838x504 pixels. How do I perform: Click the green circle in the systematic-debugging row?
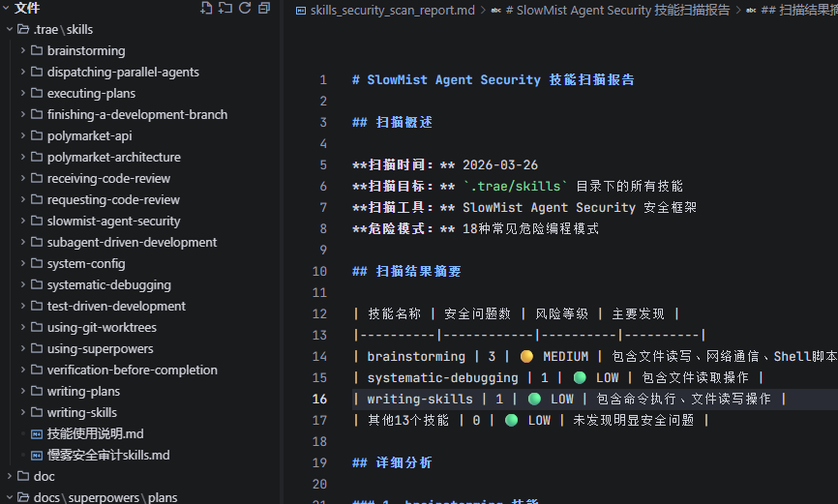pyautogui.click(x=580, y=378)
